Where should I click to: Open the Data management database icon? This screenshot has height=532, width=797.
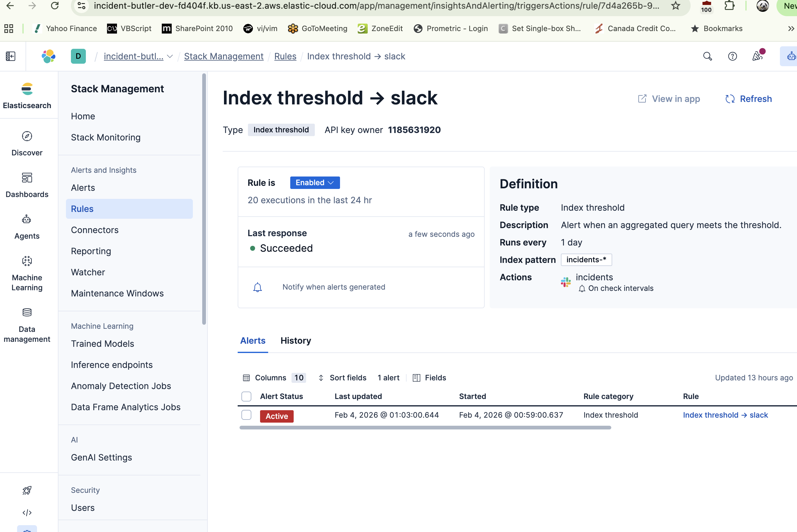[x=27, y=313]
